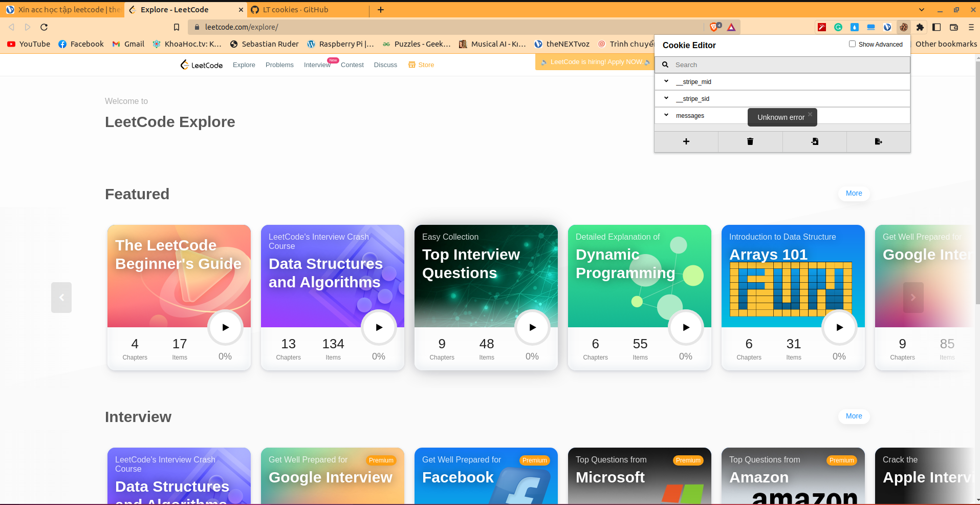980x505 pixels.
Task: Open the Top Questions from Amazon card
Action: tap(793, 476)
